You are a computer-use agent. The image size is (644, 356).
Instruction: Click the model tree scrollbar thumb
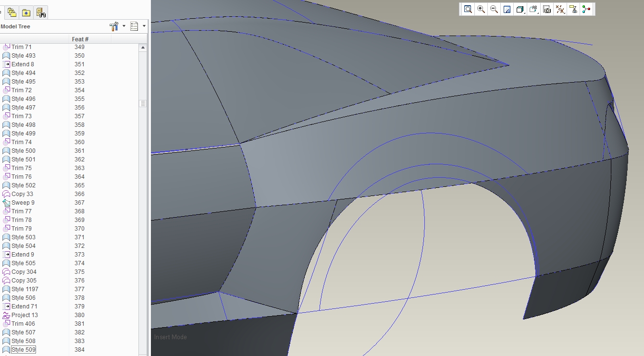pos(143,103)
